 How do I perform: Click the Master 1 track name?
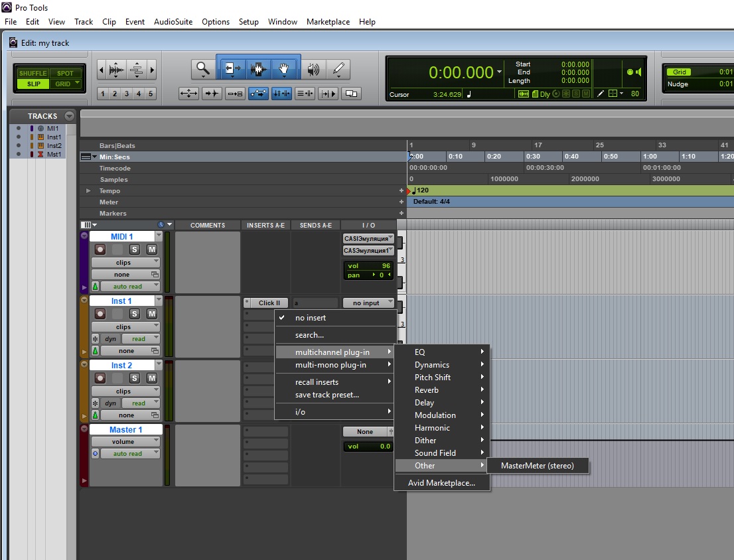pyautogui.click(x=126, y=429)
